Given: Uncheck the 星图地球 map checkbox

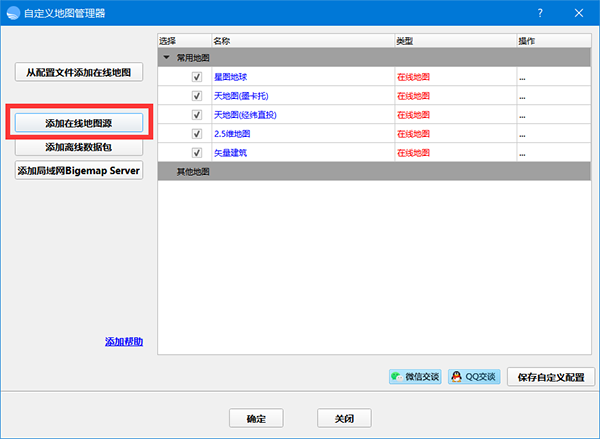Looking at the screenshot, I should (x=196, y=76).
